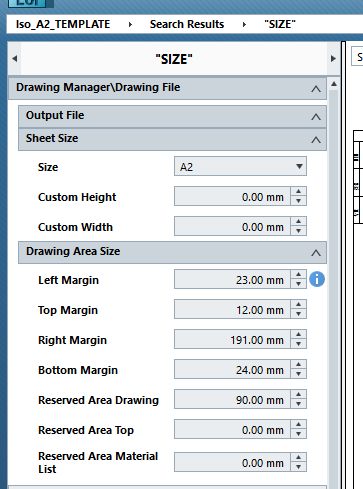
Task: Increase Custom Width value
Action: (299, 221)
